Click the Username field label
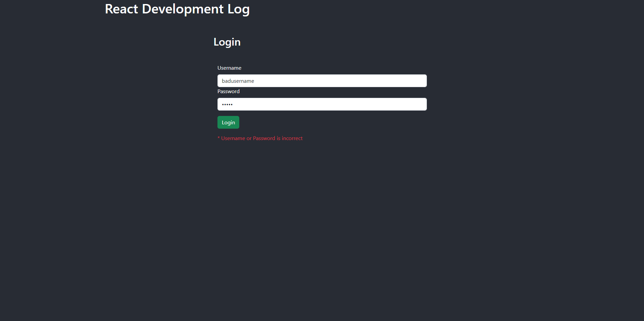 (229, 68)
